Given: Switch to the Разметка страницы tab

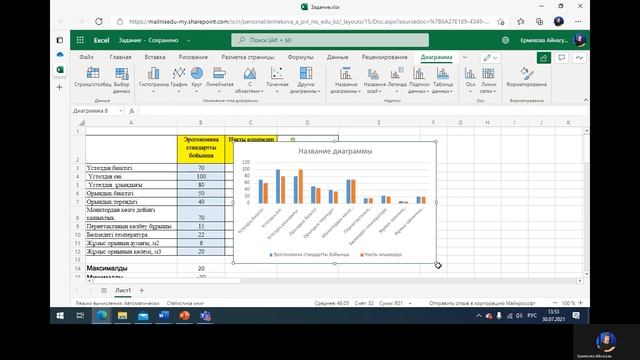Looking at the screenshot, I should coord(248,57).
